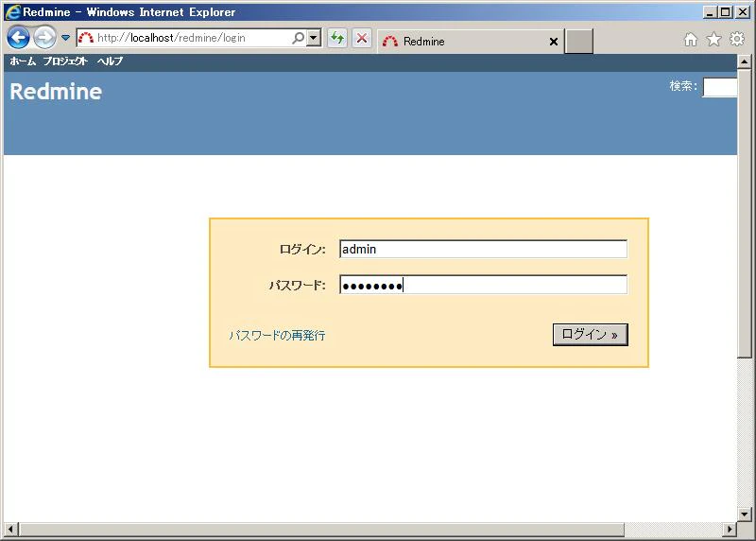Open the Tools gear icon
The width and height of the screenshot is (756, 541).
(x=737, y=39)
